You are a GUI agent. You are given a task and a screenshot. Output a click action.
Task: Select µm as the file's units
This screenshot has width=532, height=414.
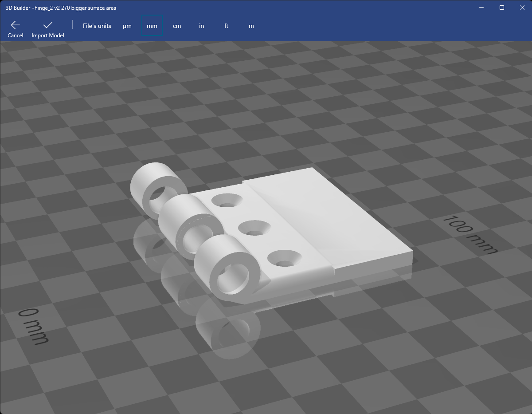click(127, 26)
